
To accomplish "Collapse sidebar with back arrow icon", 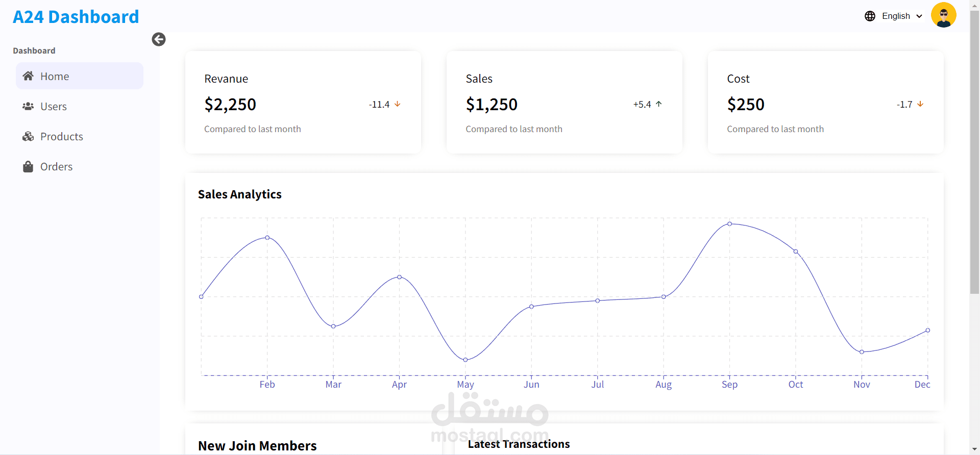I will tap(159, 39).
